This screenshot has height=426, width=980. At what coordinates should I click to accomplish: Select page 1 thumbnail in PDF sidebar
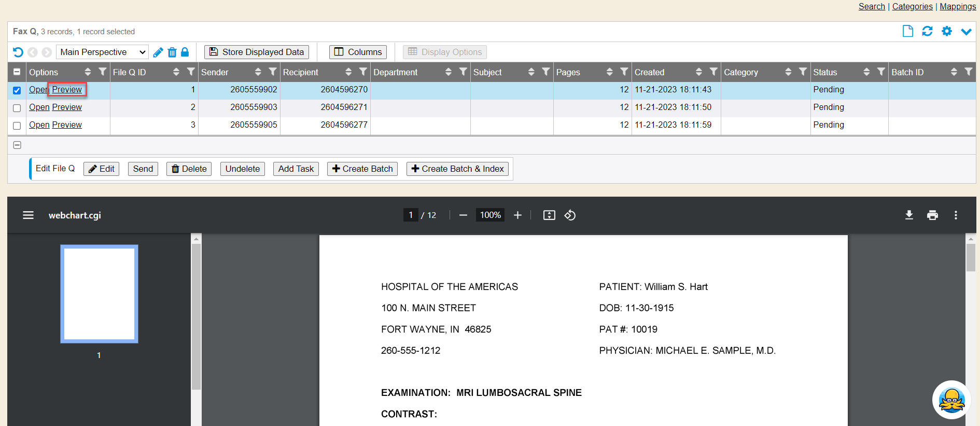[99, 294]
